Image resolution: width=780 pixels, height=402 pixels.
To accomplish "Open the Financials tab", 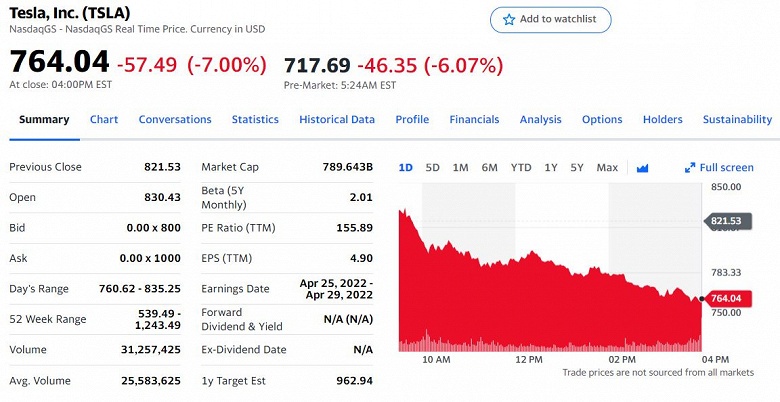I will point(474,120).
